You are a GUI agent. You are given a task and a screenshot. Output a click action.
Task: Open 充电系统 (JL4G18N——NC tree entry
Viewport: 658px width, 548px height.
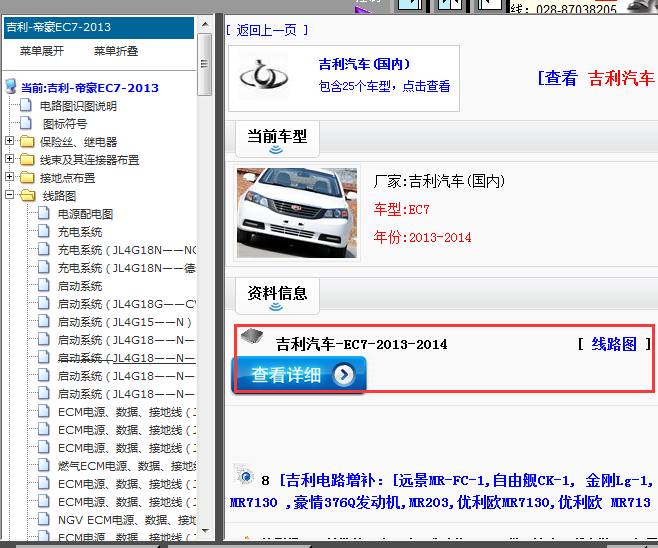(x=127, y=250)
